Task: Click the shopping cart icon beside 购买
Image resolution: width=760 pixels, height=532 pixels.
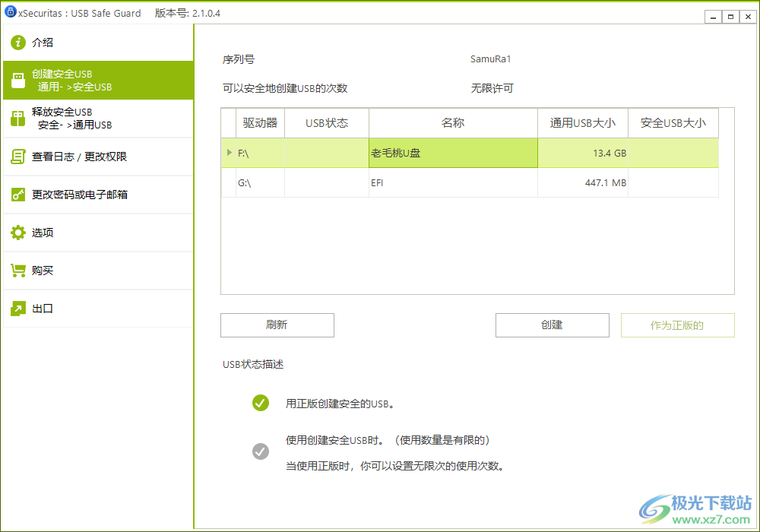Action: pyautogui.click(x=17, y=271)
